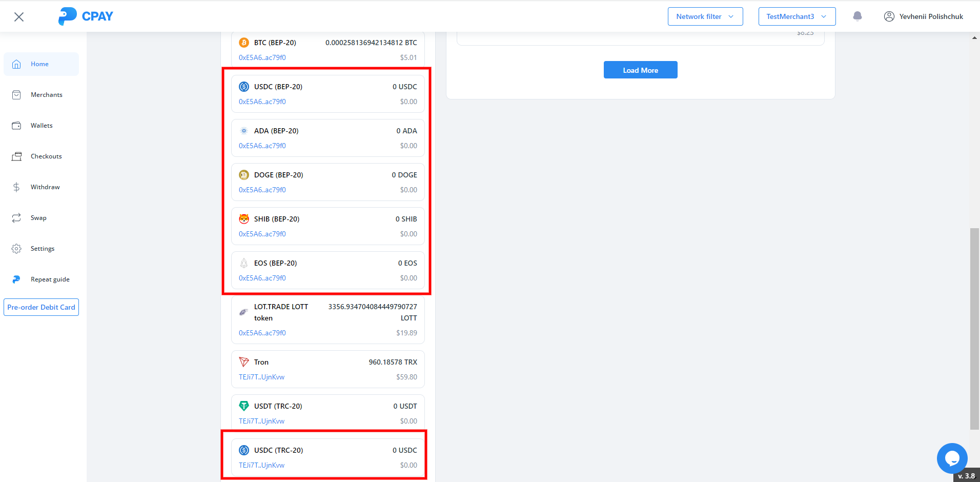Screen dimensions: 980x482
Task: Click the Settings gear icon in sidebar
Action: click(16, 249)
